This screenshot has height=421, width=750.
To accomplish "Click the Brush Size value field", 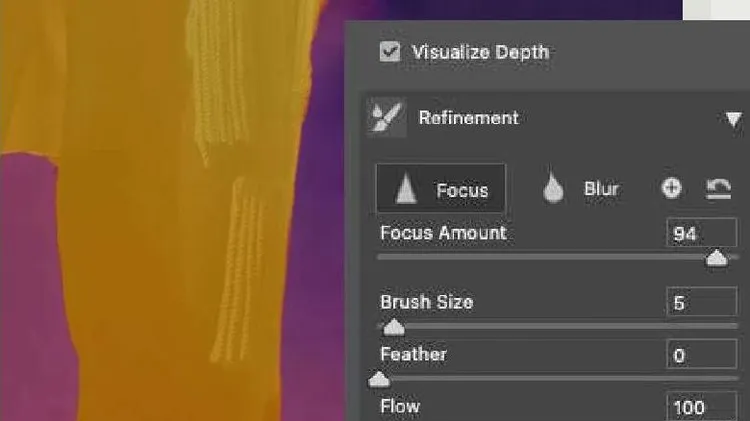I will point(701,302).
